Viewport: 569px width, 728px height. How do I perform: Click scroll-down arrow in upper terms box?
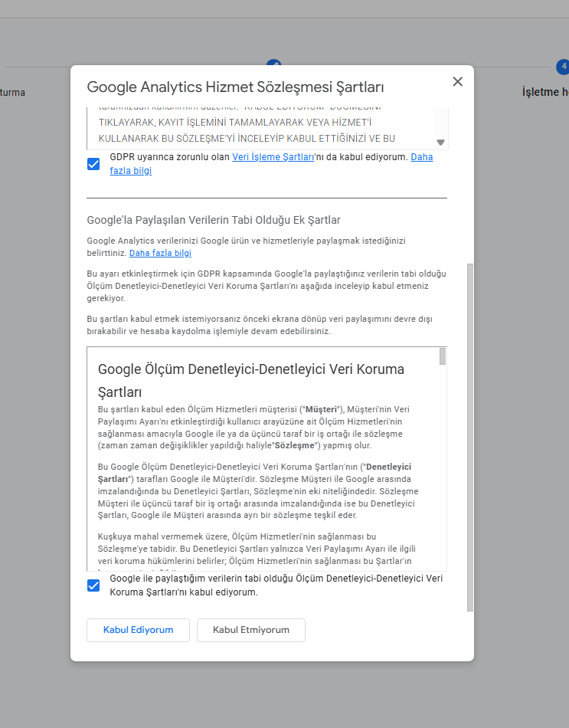point(440,143)
